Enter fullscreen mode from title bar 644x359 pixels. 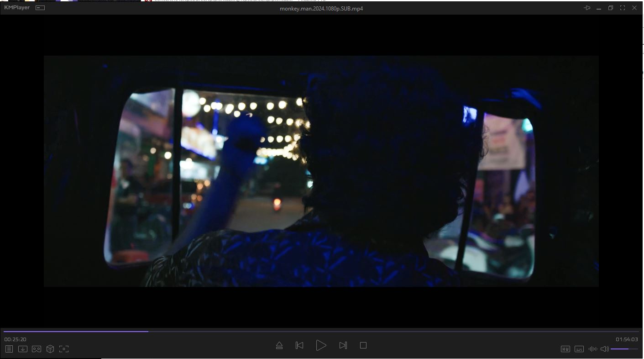point(623,8)
